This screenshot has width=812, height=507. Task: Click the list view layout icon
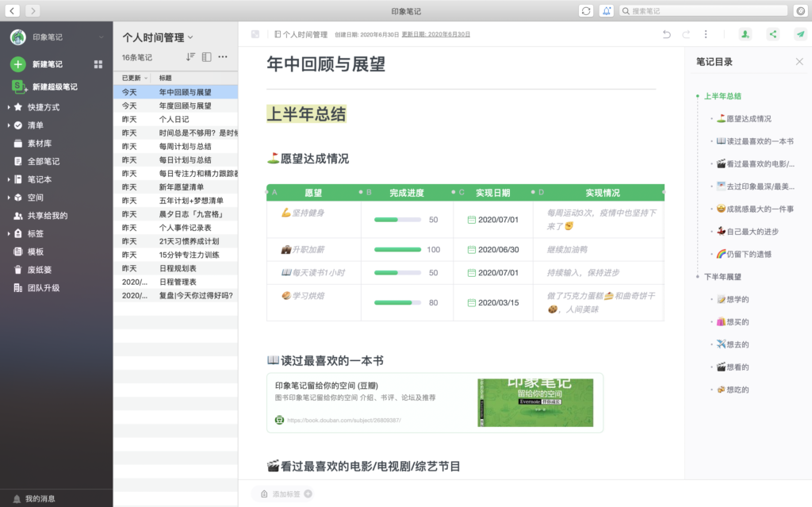pyautogui.click(x=207, y=56)
